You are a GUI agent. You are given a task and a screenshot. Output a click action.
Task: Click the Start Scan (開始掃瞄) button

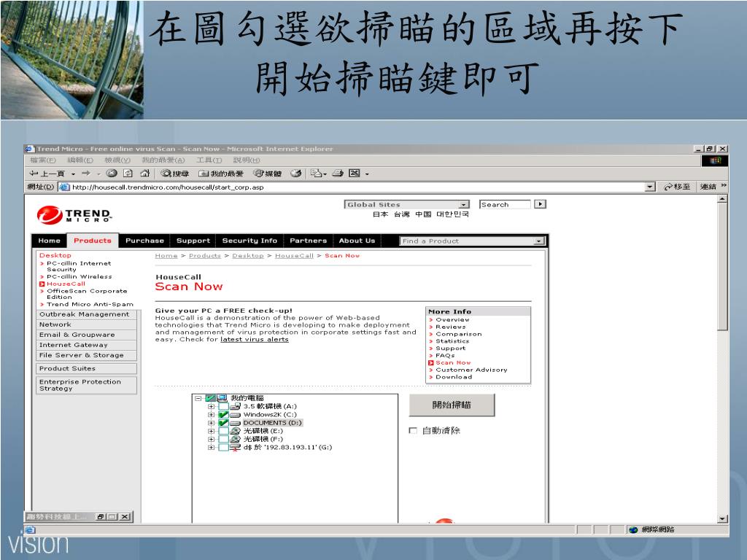pyautogui.click(x=452, y=405)
